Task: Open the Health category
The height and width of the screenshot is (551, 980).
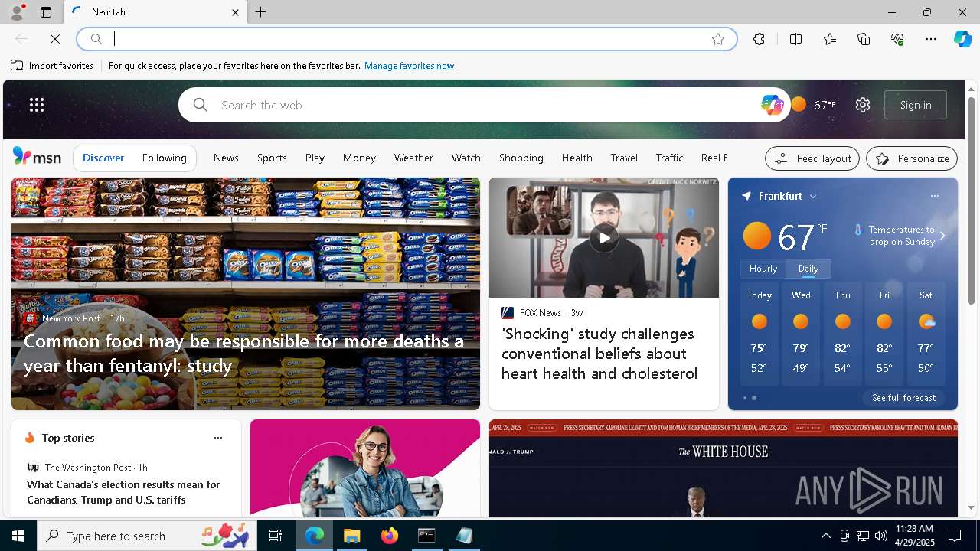Action: click(x=577, y=158)
